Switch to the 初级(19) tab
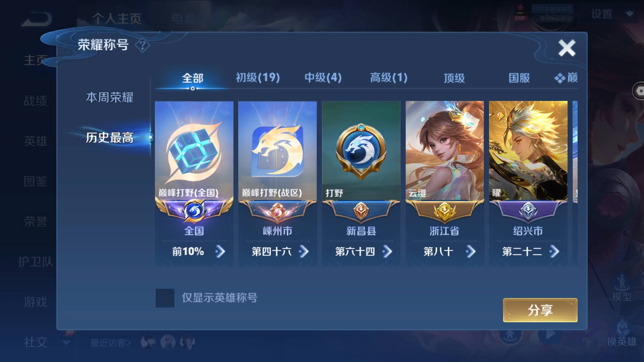This screenshot has width=644, height=362. (258, 78)
